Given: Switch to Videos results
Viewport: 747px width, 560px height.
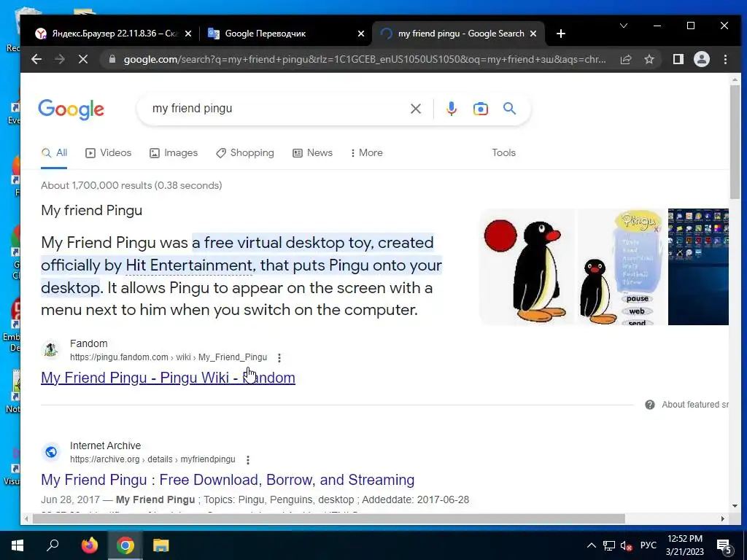Looking at the screenshot, I should coord(108,153).
